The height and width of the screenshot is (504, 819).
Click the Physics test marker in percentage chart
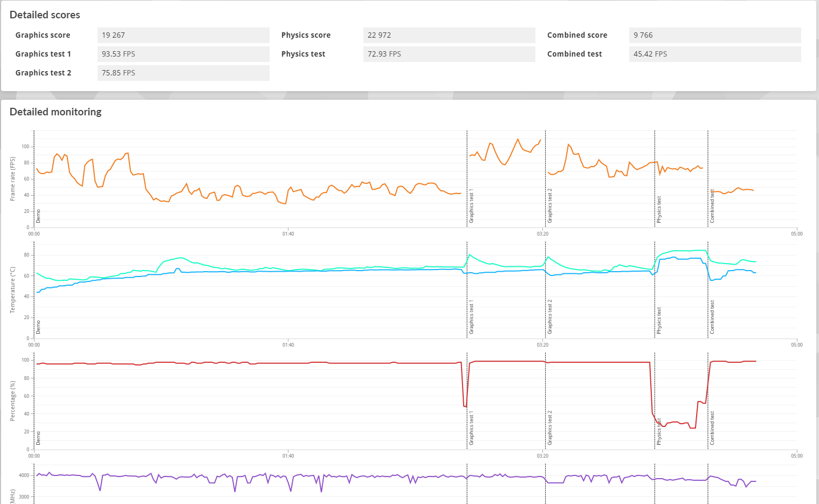coord(659,432)
